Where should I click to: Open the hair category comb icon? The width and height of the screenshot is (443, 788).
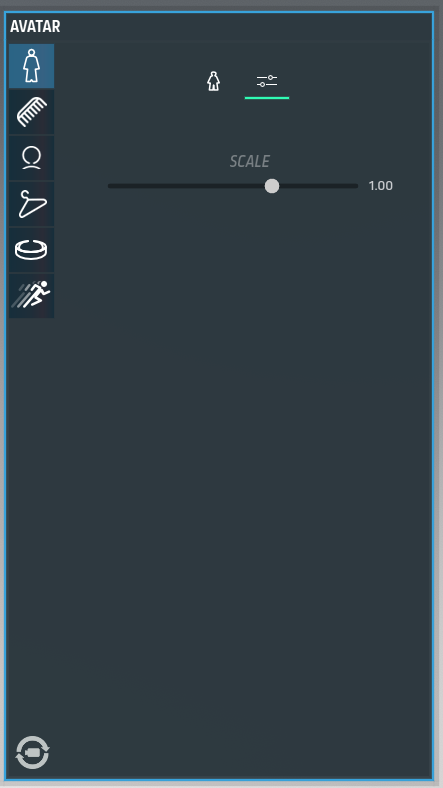31,112
